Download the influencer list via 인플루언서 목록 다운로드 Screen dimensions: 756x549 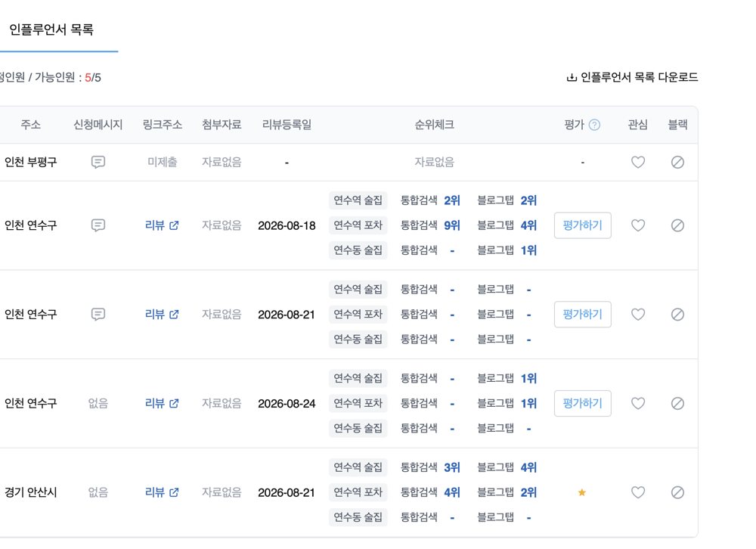coord(632,77)
